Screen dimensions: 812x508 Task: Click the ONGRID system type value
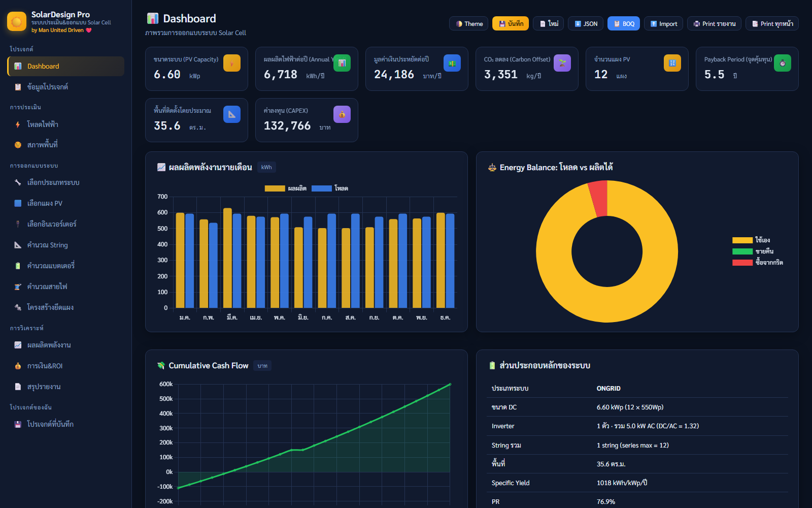tap(608, 389)
